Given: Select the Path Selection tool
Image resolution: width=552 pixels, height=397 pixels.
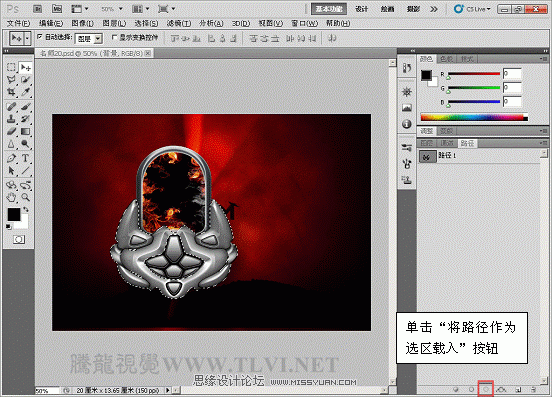Looking at the screenshot, I should (11, 171).
